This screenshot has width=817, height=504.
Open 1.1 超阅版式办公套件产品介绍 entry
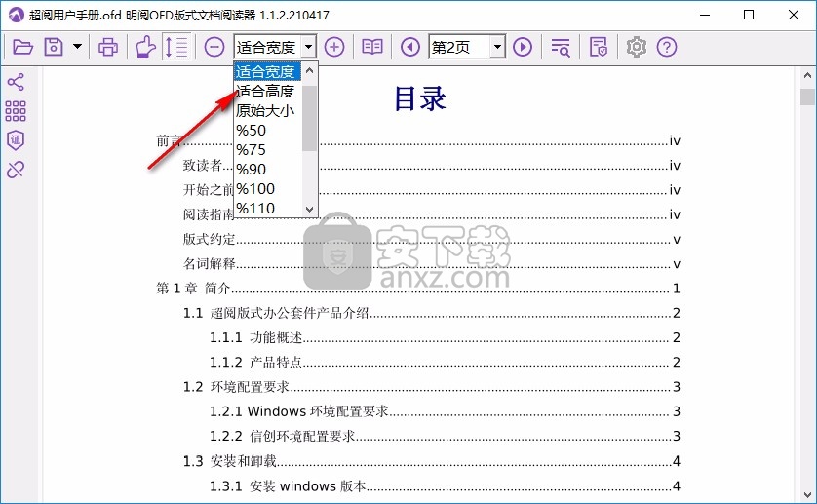432,313
